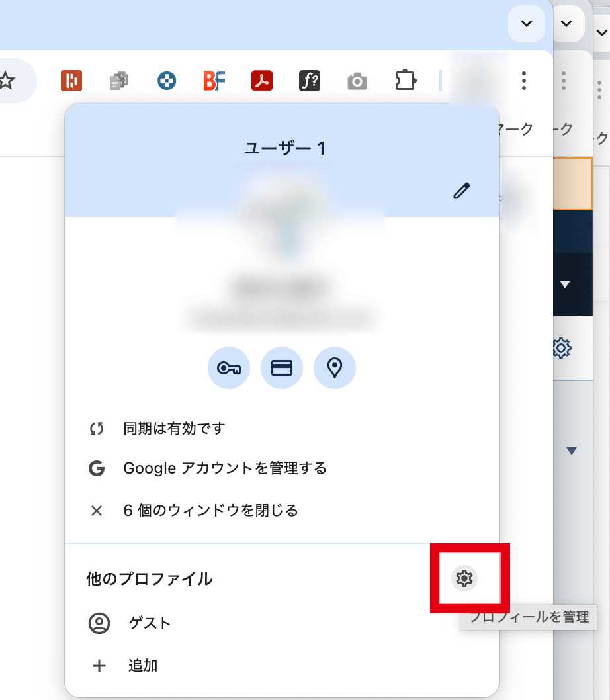This screenshot has width=610, height=700.
Task: Expand tab search chevron in second window
Action: 566,24
